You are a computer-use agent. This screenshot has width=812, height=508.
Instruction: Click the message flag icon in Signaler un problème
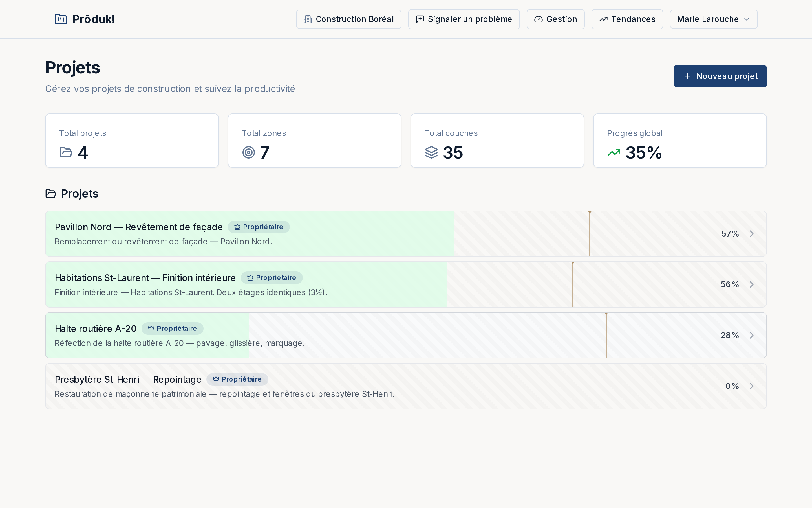point(420,19)
